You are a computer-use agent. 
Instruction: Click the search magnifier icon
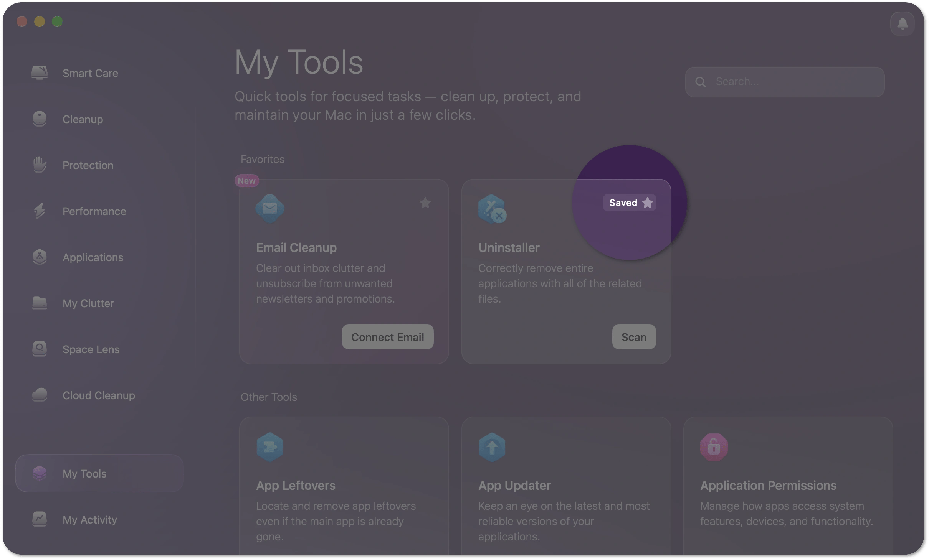click(x=701, y=82)
